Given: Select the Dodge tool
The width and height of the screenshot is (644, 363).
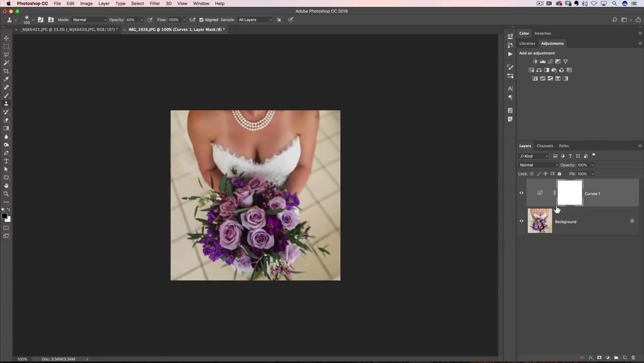Looking at the screenshot, I should (x=6, y=144).
